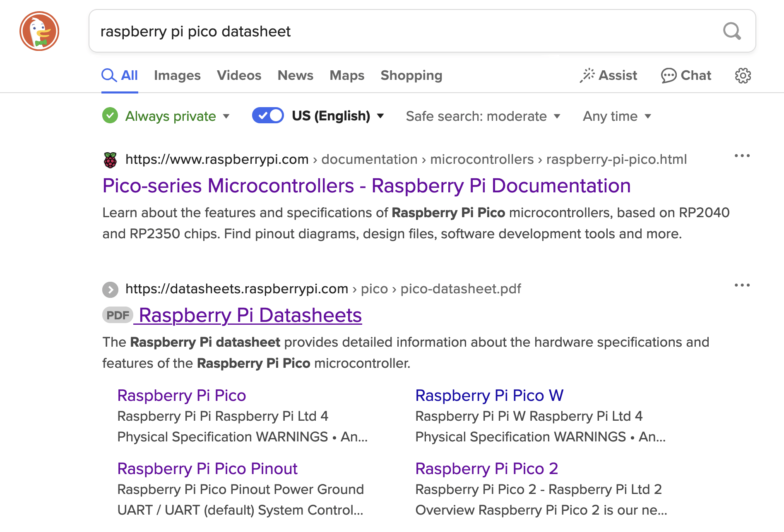Viewport: 784px width, 532px height.
Task: Click text 'Raspberry Pi Pico Pinout Power Ground'
Action: tap(240, 489)
